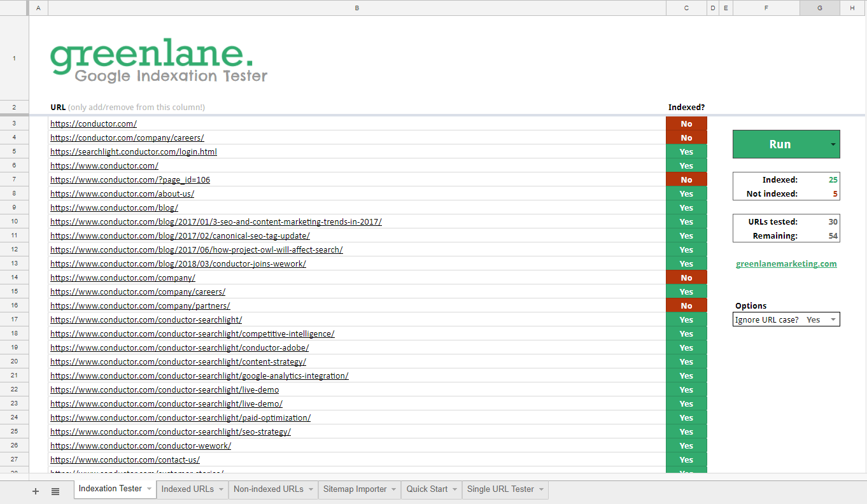
Task: Select the Options label cell
Action: [x=766, y=305]
